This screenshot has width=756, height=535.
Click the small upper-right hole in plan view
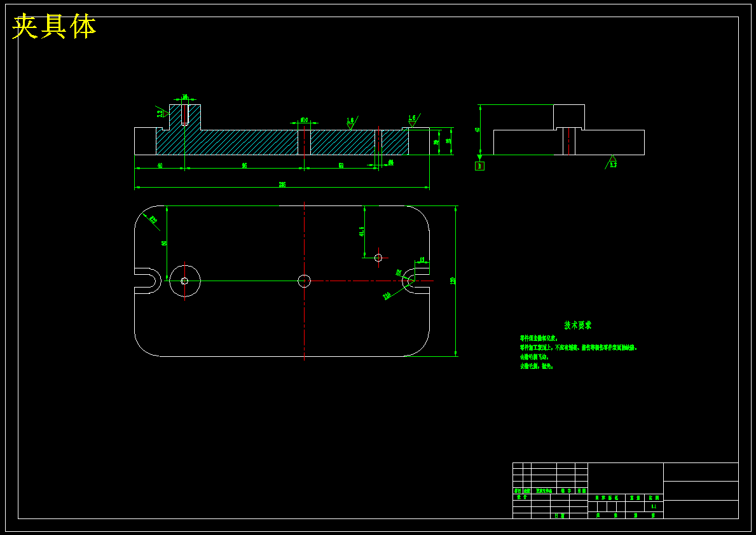(x=378, y=258)
